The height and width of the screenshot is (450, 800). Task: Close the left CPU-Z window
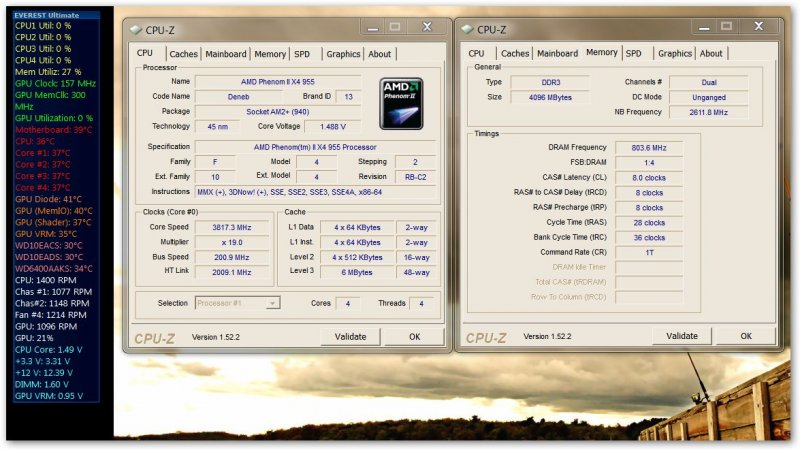[x=428, y=27]
